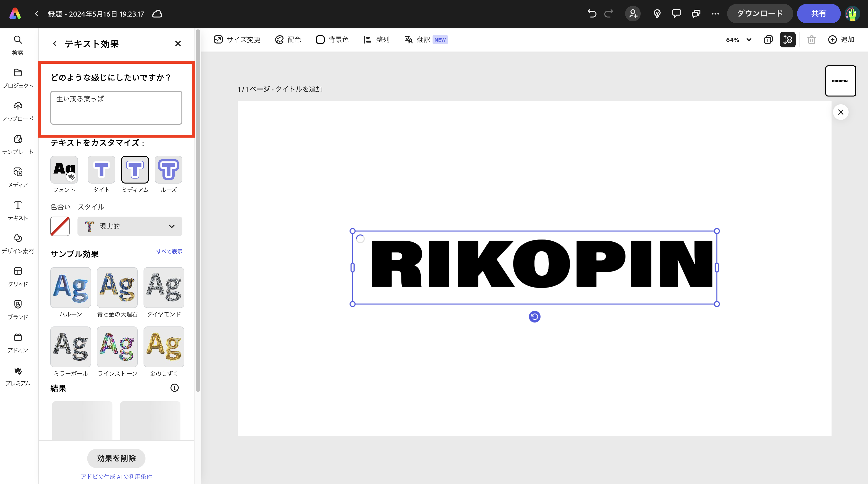Click the user profile avatar
Viewport: 868px width, 484px height.
click(852, 13)
